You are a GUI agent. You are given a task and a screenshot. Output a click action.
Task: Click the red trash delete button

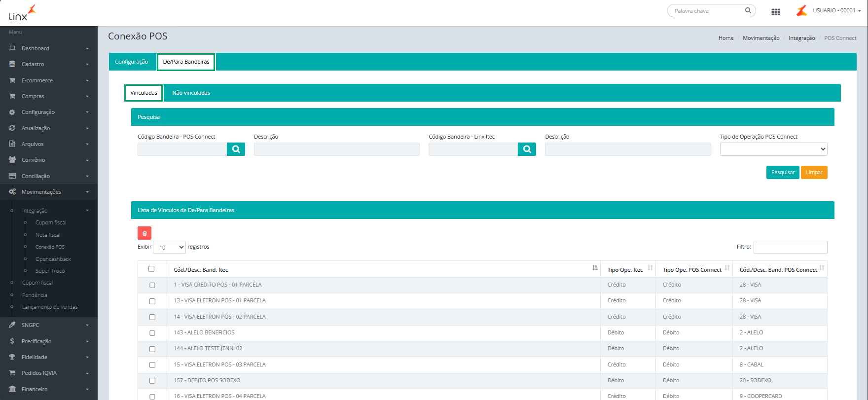(x=145, y=233)
